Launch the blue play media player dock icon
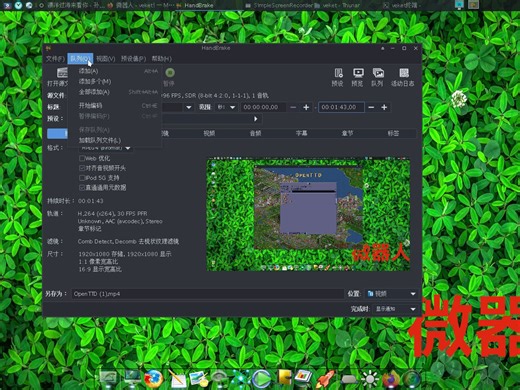The width and height of the screenshot is (520, 390). [262, 379]
